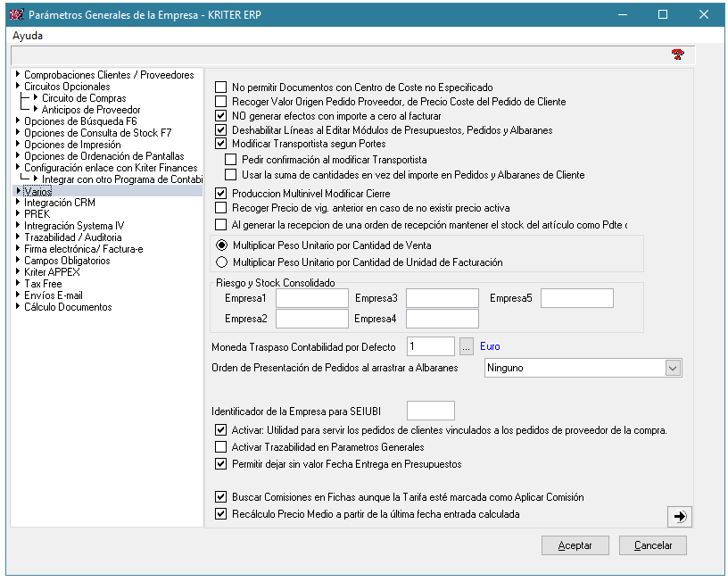Click Identificador de la Empresa para SEIUBI field

(x=430, y=411)
